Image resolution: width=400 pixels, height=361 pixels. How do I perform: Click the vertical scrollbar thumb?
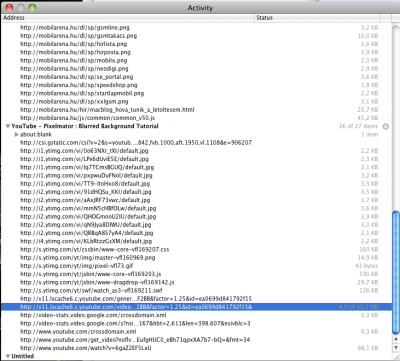pos(396,272)
